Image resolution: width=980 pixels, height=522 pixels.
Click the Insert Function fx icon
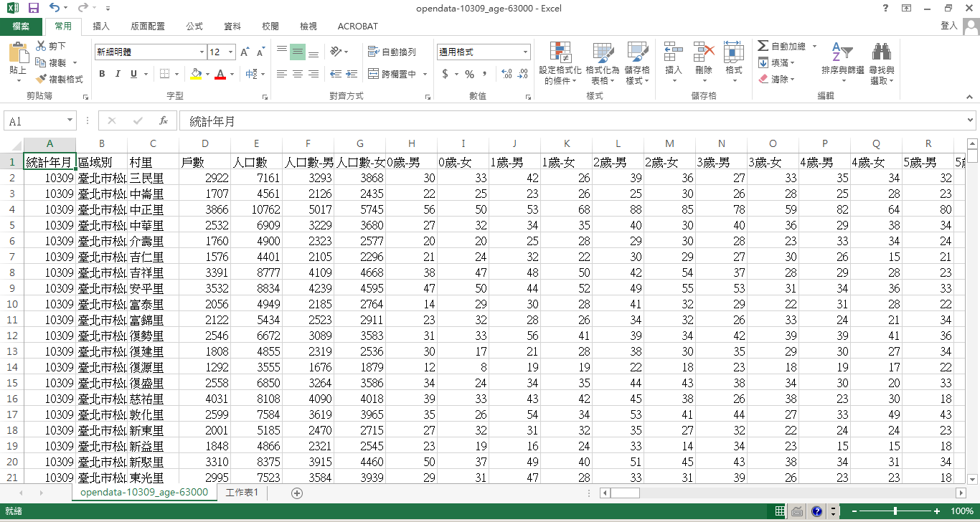(x=164, y=121)
